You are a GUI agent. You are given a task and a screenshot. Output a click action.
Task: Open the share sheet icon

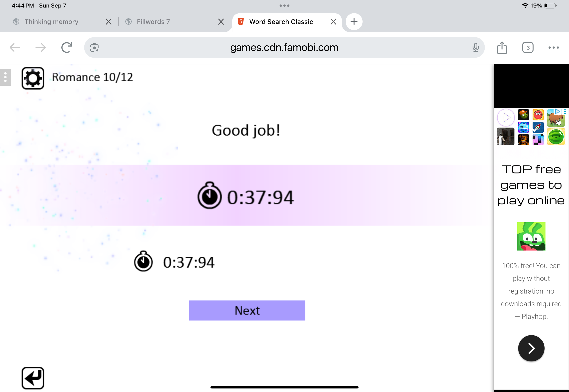(502, 47)
